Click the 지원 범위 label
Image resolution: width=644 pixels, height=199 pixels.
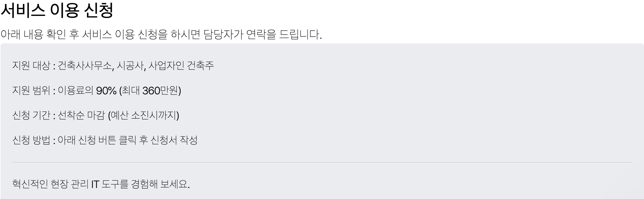click(31, 91)
